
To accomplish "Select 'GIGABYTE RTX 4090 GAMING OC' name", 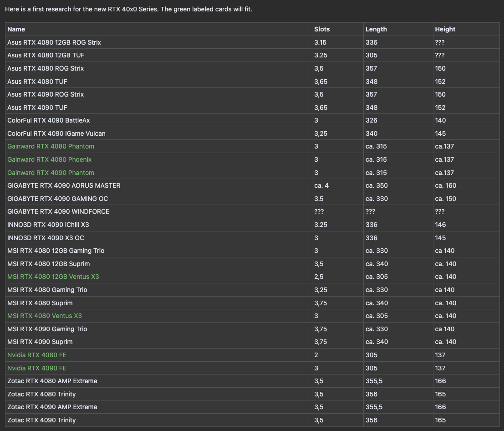I will pos(57,199).
